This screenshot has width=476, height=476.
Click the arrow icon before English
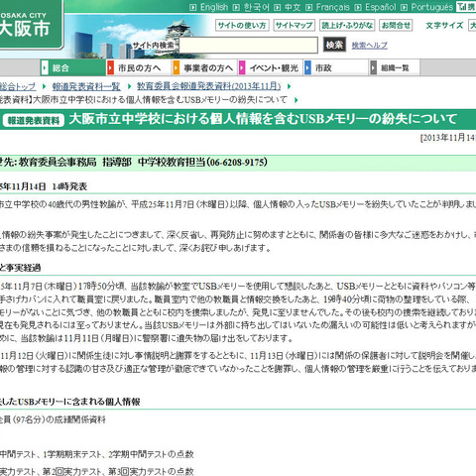[193, 8]
